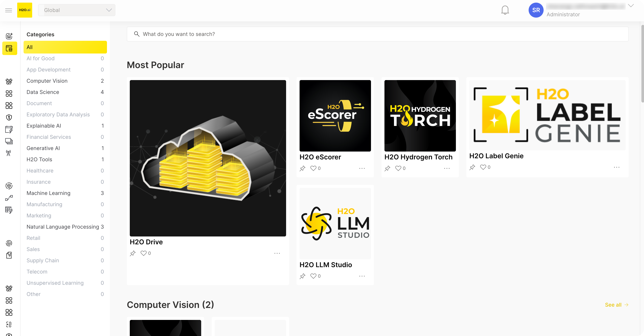644x336 pixels.
Task: Open the table lightning sidebar icon
Action: point(9,210)
